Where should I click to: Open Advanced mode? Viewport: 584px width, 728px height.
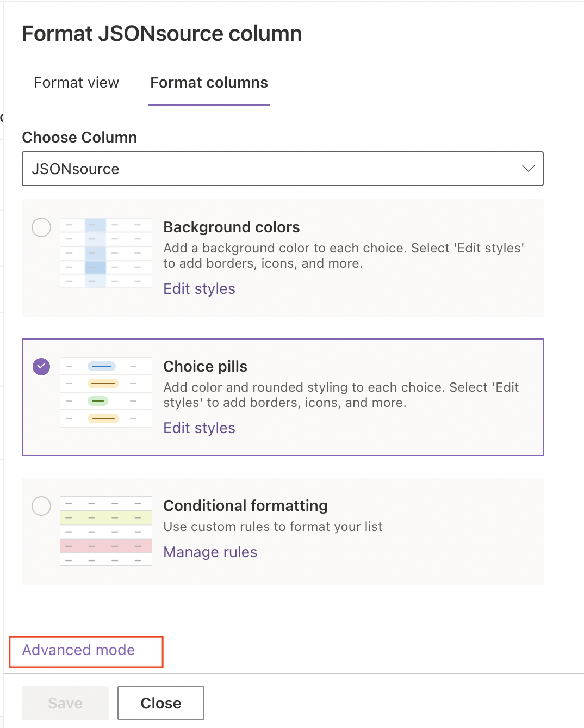[x=78, y=650]
